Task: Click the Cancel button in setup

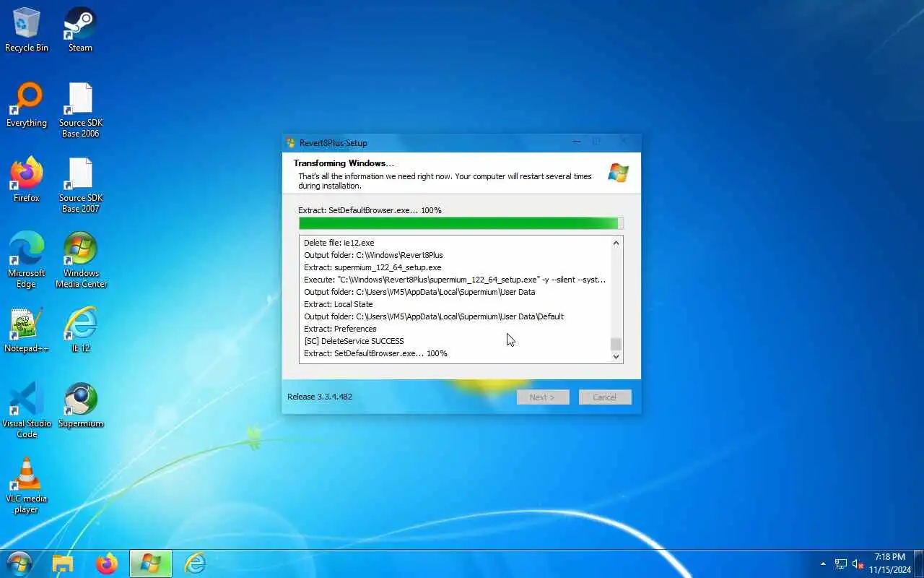Action: [605, 397]
